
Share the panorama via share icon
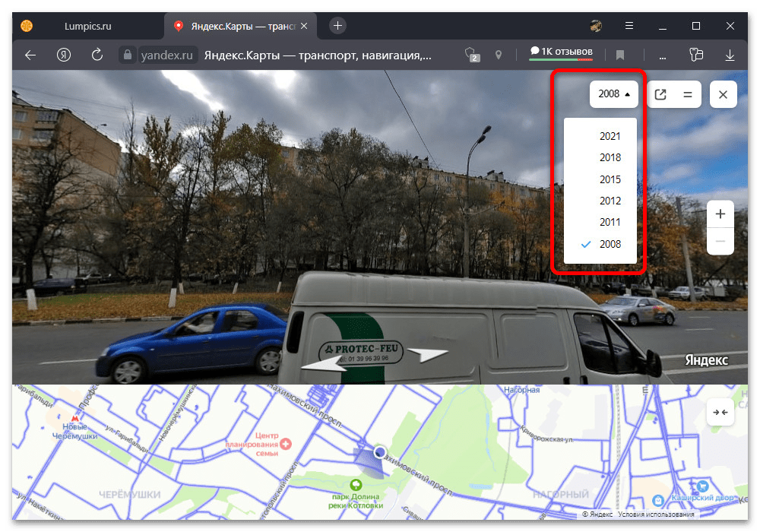[660, 94]
